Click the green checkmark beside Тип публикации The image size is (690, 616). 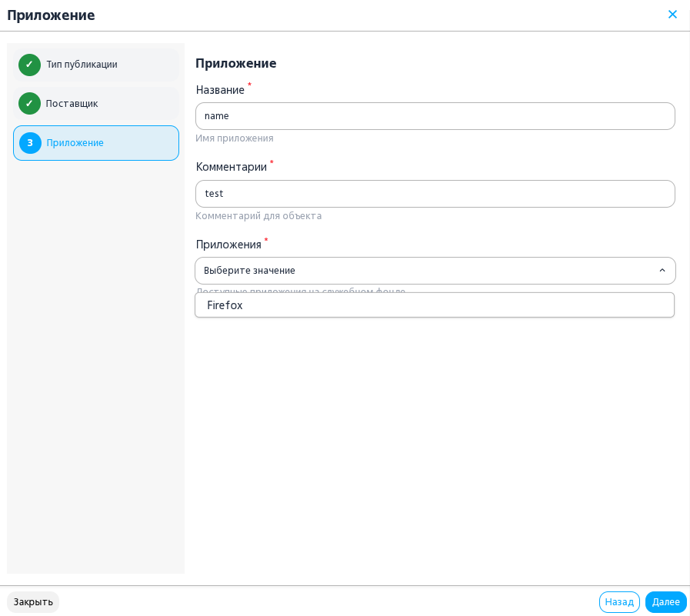[29, 65]
